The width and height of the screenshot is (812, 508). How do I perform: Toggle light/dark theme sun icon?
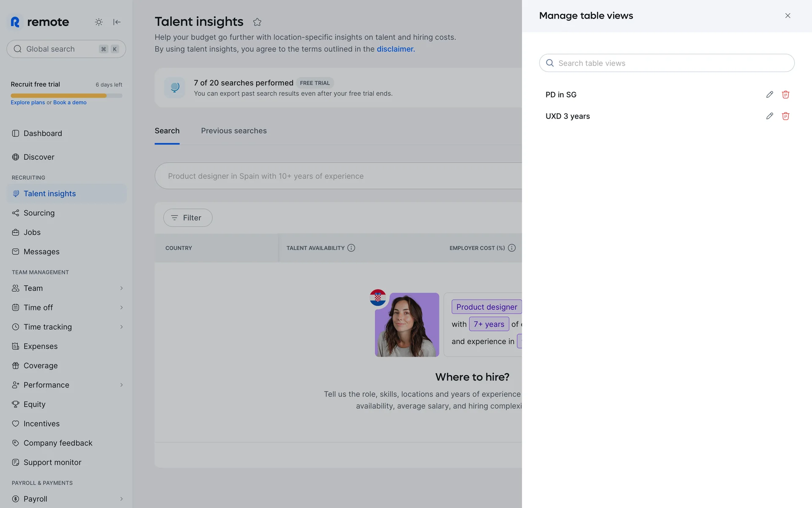click(99, 22)
